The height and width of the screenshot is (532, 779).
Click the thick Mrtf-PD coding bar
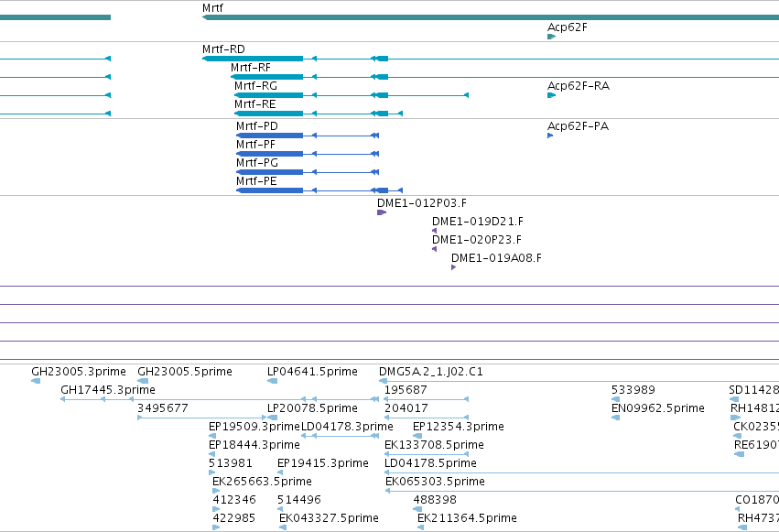[269, 136]
